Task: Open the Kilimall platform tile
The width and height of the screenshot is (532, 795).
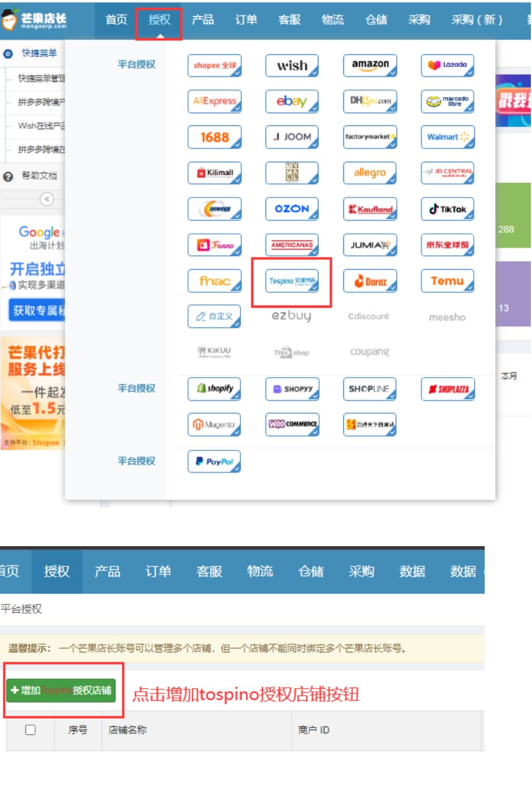Action: 215,173
